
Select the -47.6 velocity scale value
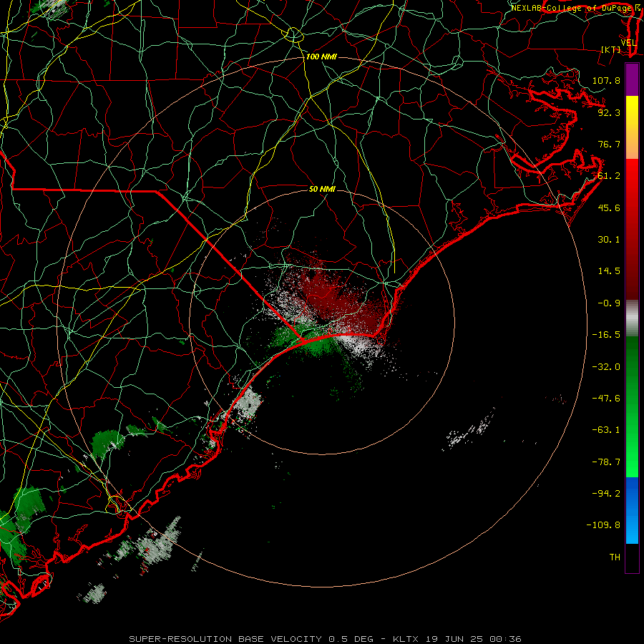606,399
